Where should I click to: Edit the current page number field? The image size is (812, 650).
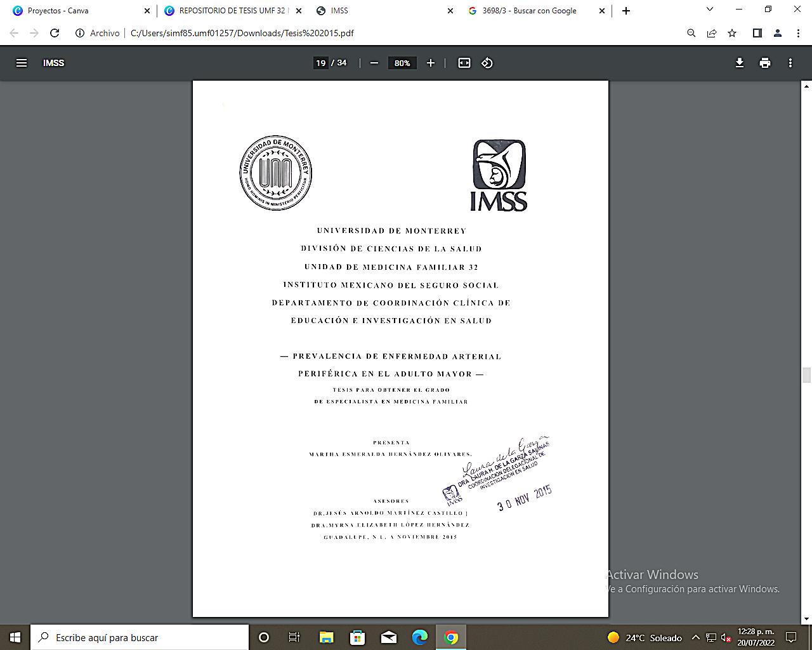[321, 63]
